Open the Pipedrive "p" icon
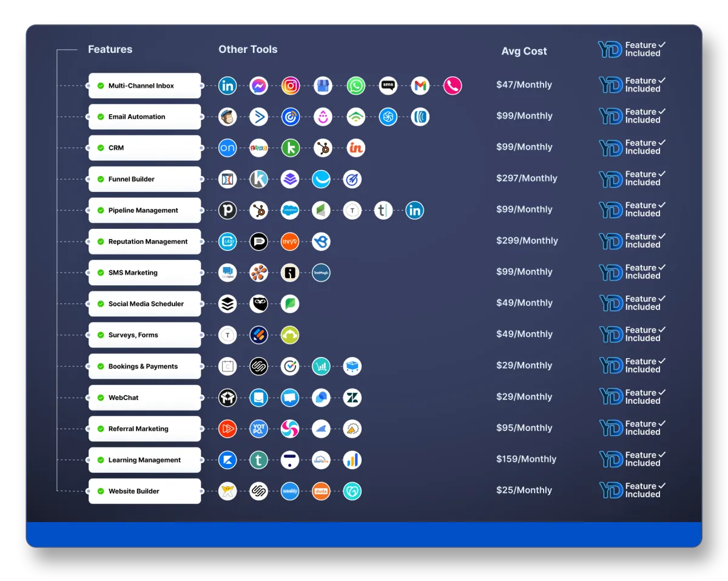 tap(227, 210)
